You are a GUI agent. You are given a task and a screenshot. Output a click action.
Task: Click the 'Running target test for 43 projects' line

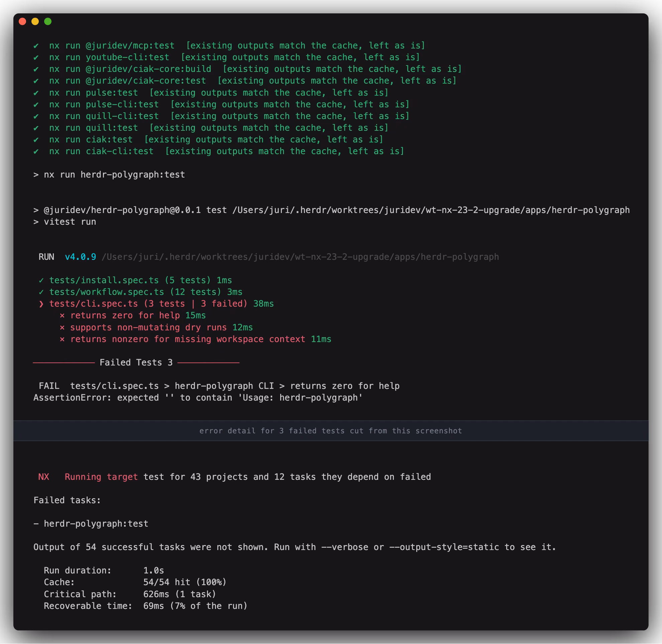234,477
